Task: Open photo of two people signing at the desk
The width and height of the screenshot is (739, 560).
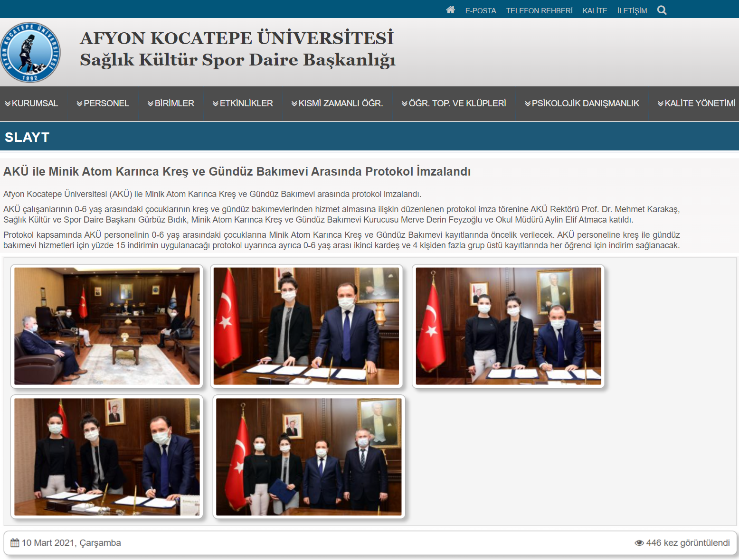Action: pos(306,326)
